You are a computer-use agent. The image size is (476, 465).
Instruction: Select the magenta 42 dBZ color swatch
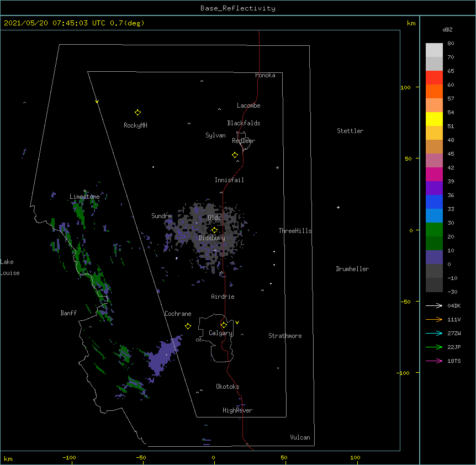(434, 174)
